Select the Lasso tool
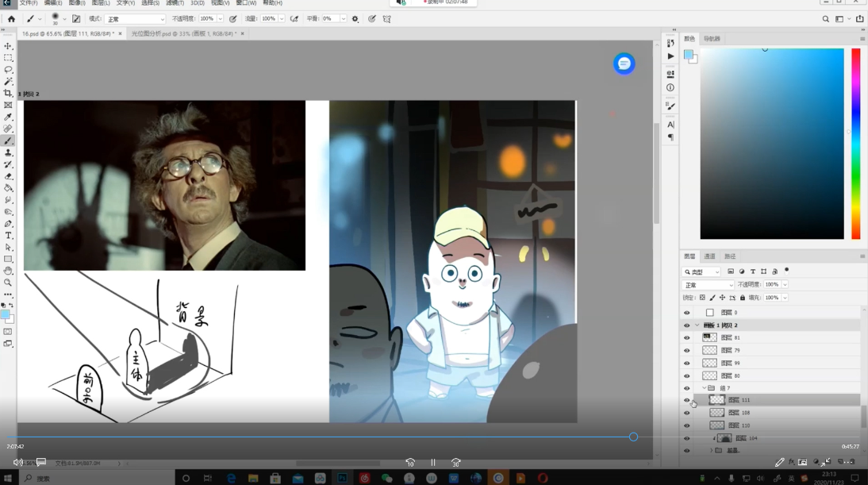This screenshot has height=485, width=868. 8,70
